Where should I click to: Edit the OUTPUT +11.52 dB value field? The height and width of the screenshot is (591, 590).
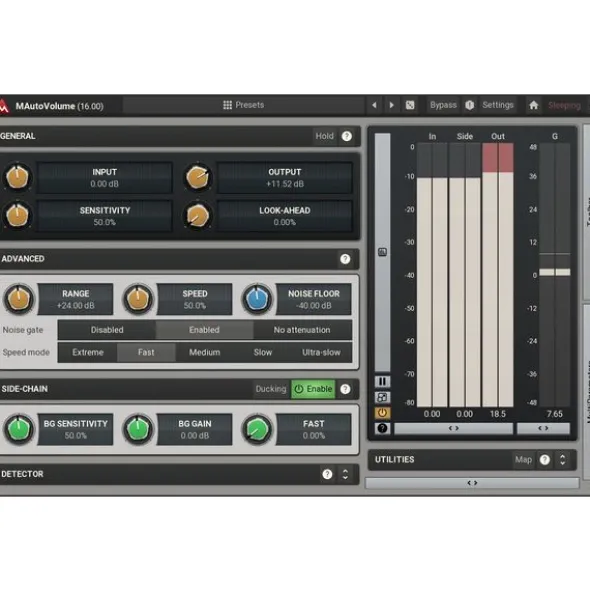pos(285,178)
